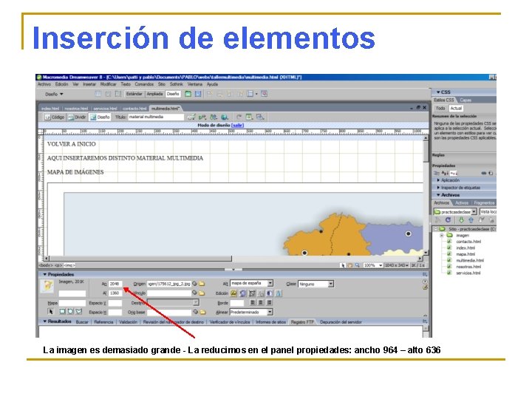Click the Alto (Al) height field showing 1360

coord(115,293)
